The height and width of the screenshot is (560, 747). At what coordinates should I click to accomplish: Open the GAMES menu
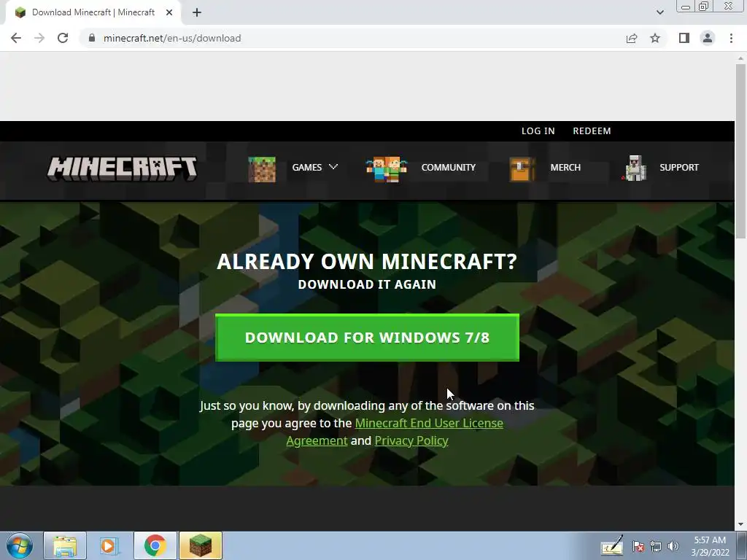click(307, 167)
